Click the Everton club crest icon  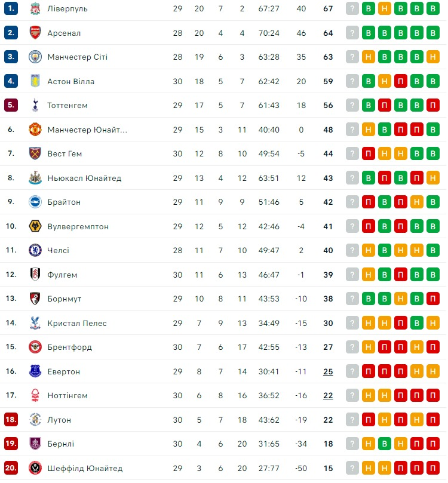coord(35,371)
